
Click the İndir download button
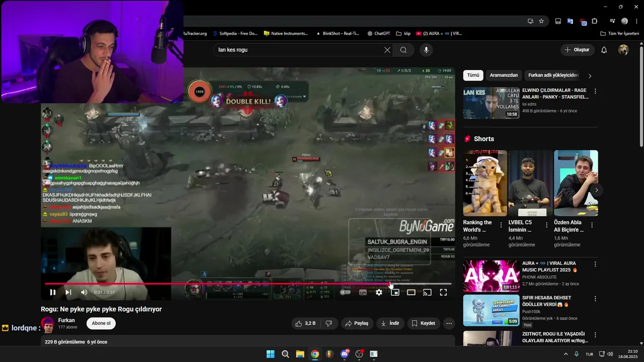[x=390, y=323]
